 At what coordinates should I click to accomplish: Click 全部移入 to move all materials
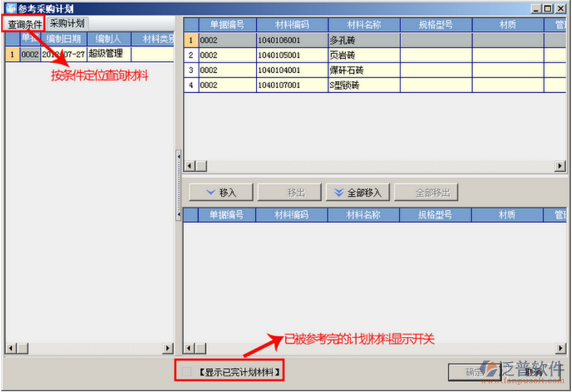(358, 192)
